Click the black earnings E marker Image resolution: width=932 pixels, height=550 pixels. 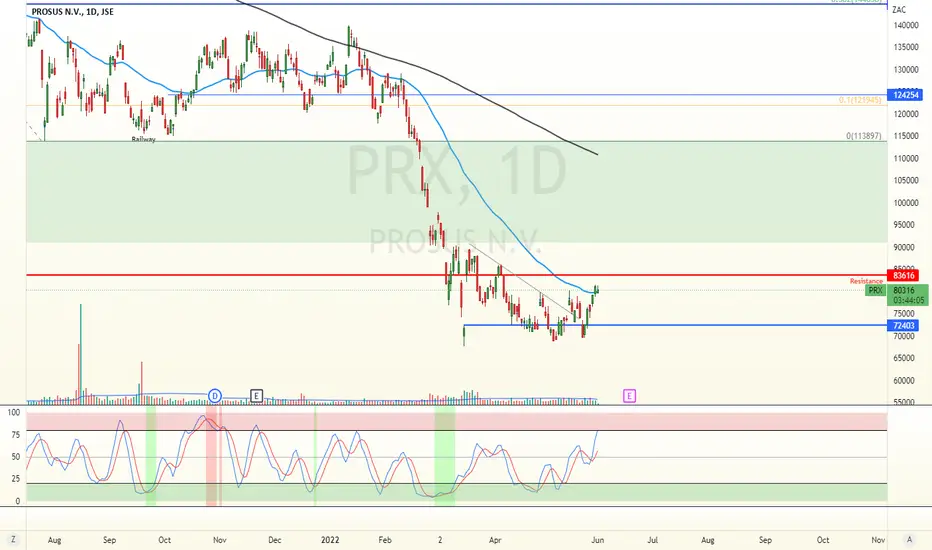(256, 396)
